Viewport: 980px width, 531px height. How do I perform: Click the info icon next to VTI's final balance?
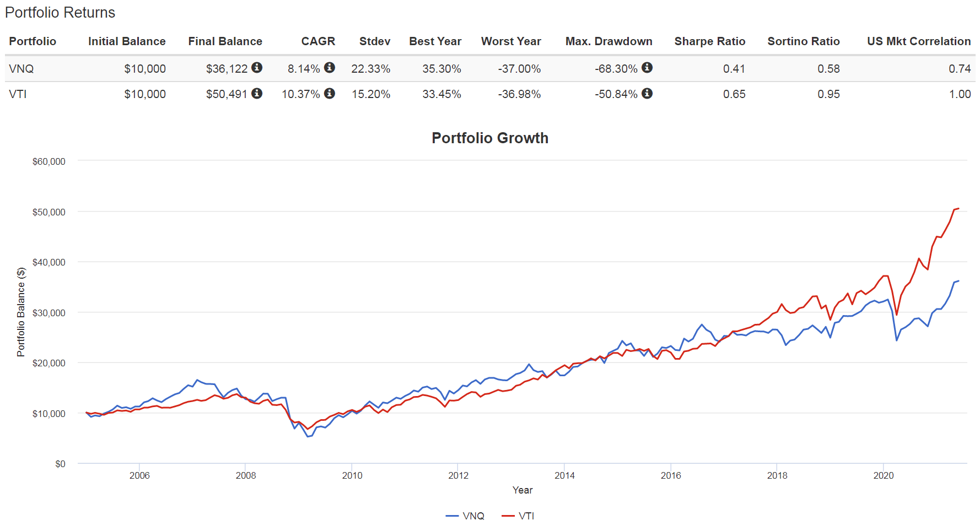click(257, 94)
